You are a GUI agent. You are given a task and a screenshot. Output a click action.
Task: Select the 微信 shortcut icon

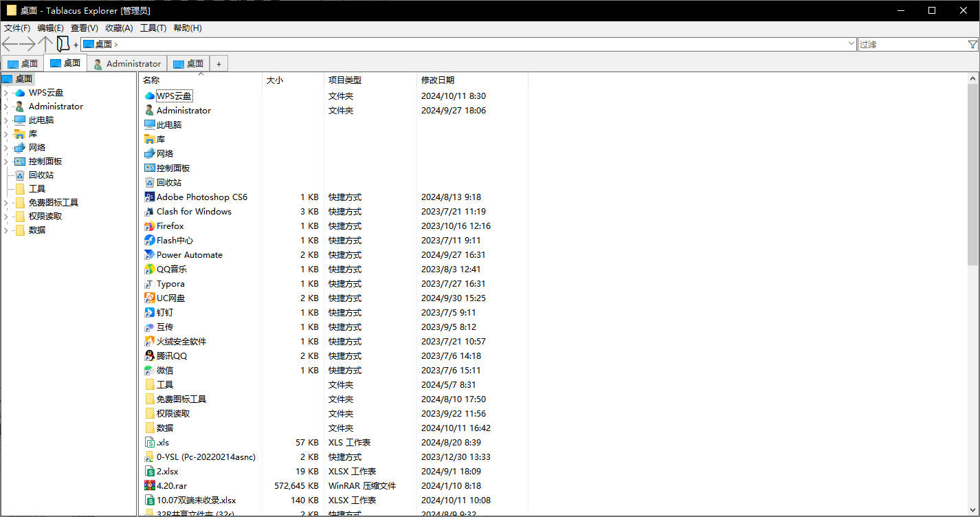point(150,371)
